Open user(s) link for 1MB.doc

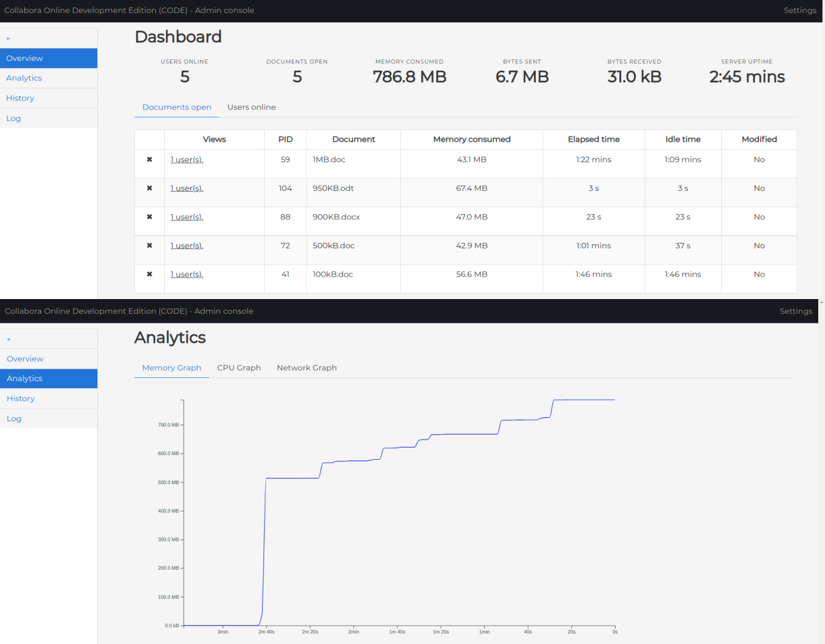[186, 160]
